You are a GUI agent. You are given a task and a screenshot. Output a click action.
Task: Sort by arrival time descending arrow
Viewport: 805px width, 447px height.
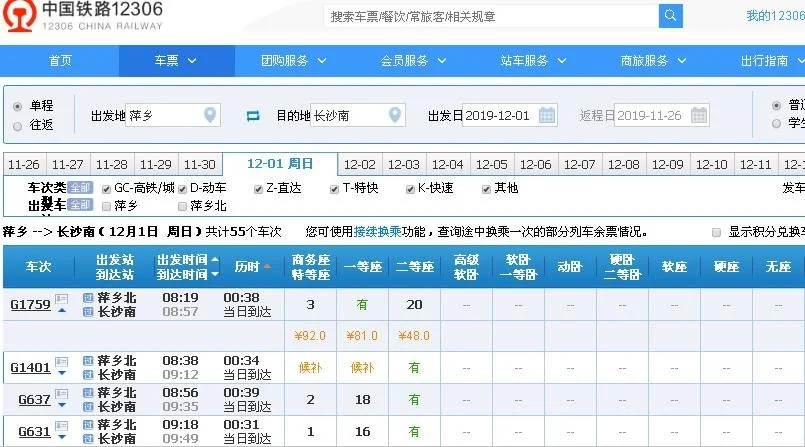[215, 275]
